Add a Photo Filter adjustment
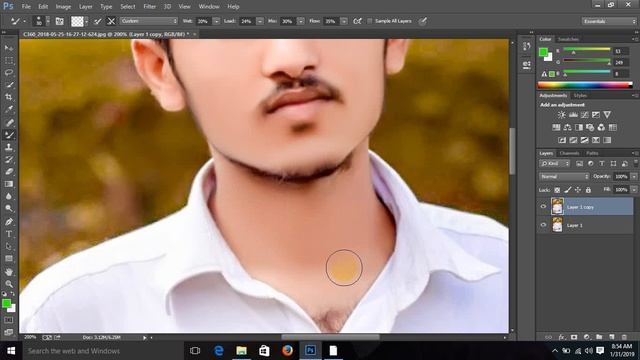640x360 pixels. [590, 127]
